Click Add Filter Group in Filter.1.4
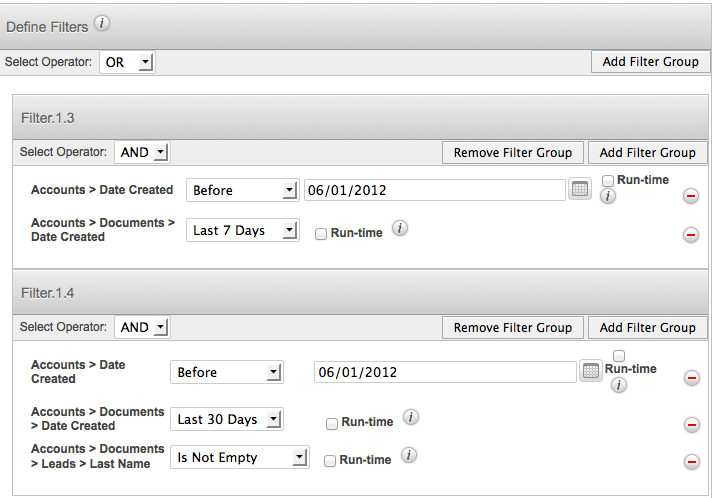 click(648, 327)
